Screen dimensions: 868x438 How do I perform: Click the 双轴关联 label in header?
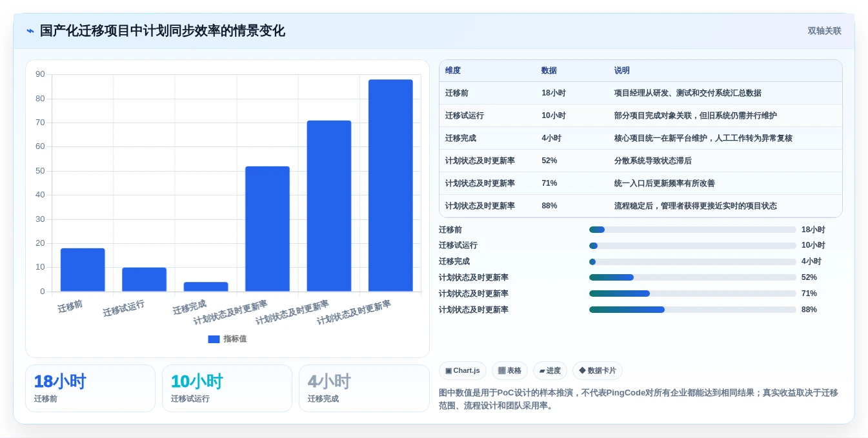(824, 31)
